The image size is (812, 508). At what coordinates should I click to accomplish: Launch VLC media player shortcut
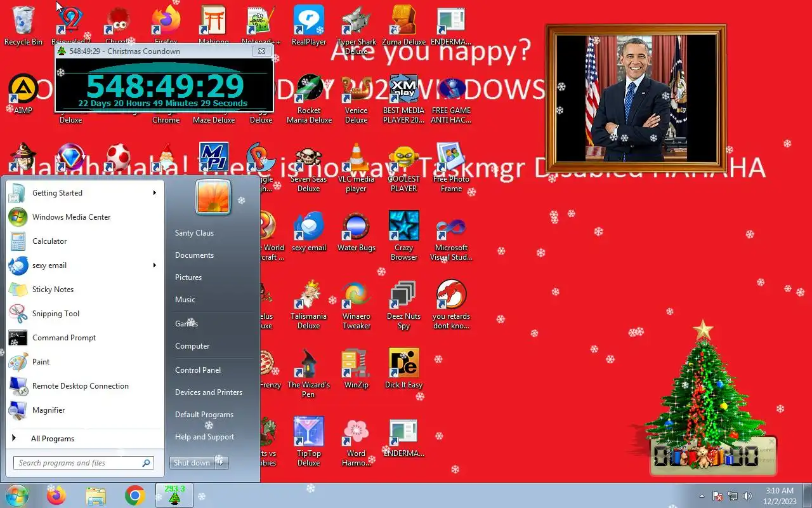coord(357,168)
